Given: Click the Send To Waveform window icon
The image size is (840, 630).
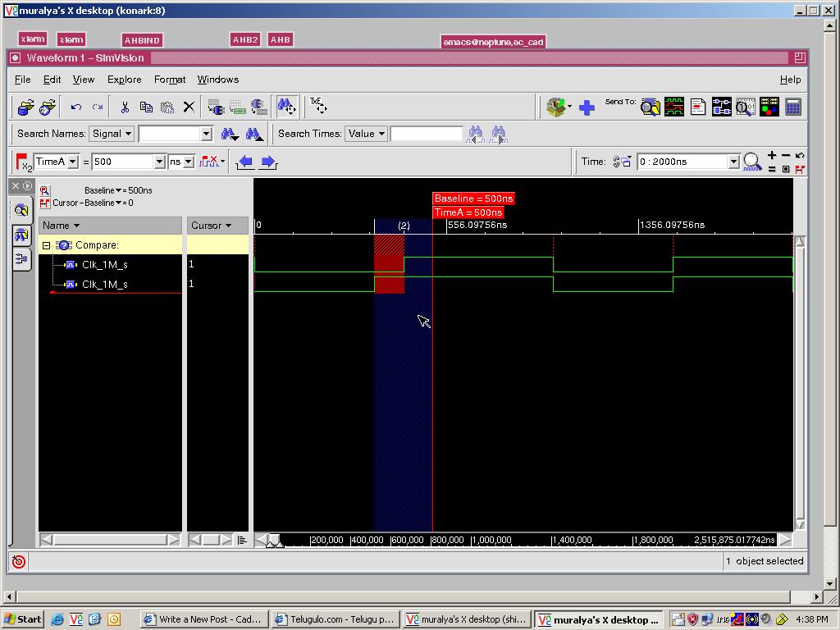Looking at the screenshot, I should click(x=674, y=107).
